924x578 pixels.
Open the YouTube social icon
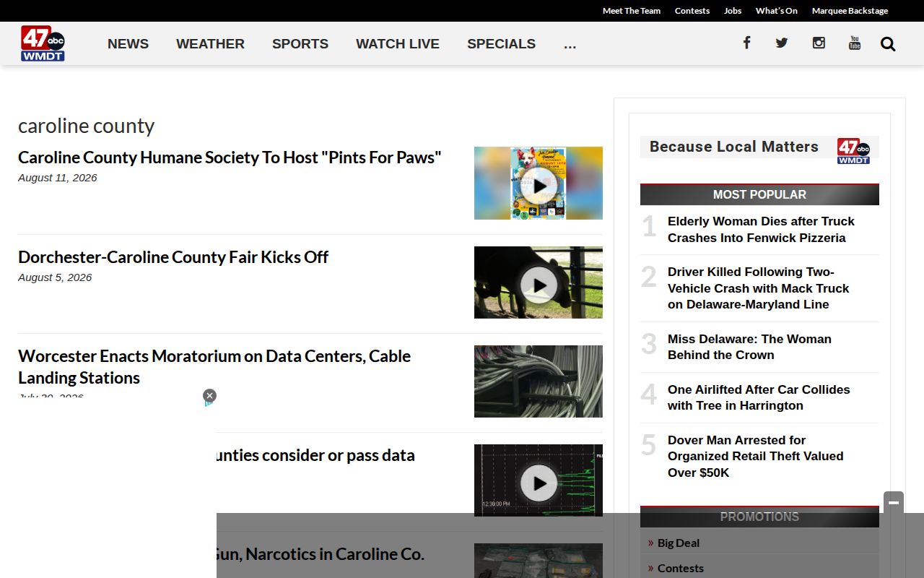coord(855,43)
